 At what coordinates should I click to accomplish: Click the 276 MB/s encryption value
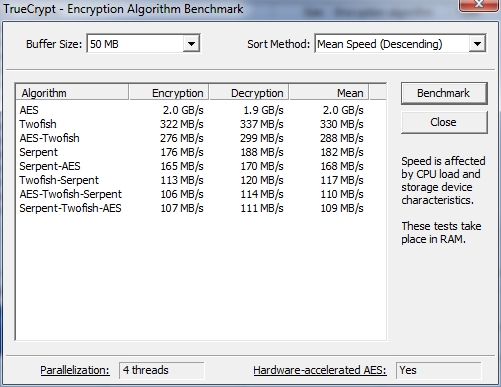(x=182, y=138)
